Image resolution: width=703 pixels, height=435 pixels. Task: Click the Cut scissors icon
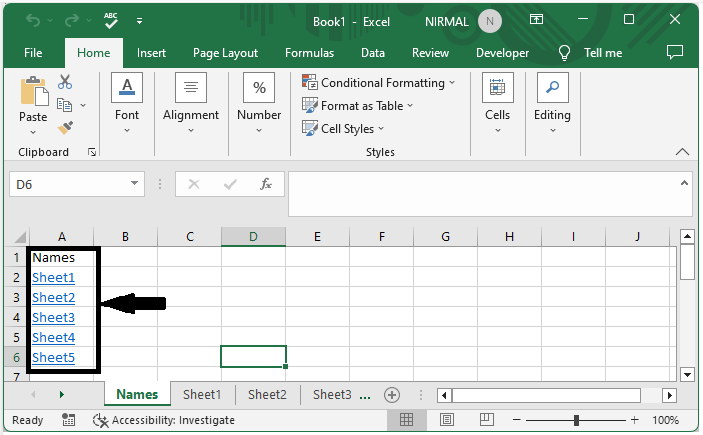(x=65, y=82)
